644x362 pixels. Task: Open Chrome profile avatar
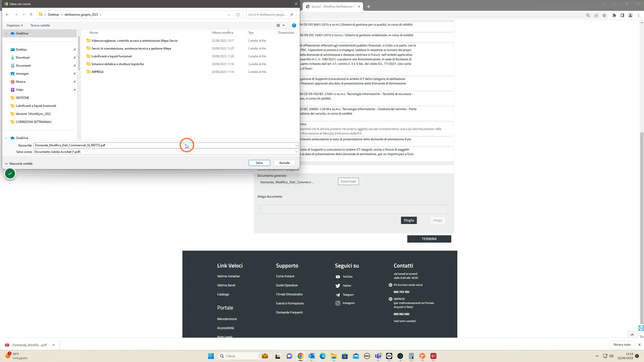[630, 15]
